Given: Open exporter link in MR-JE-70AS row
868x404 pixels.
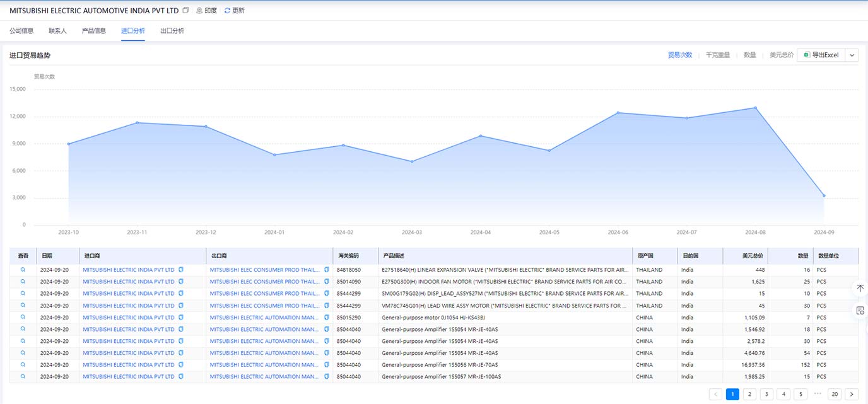Looking at the screenshot, I should [265, 365].
